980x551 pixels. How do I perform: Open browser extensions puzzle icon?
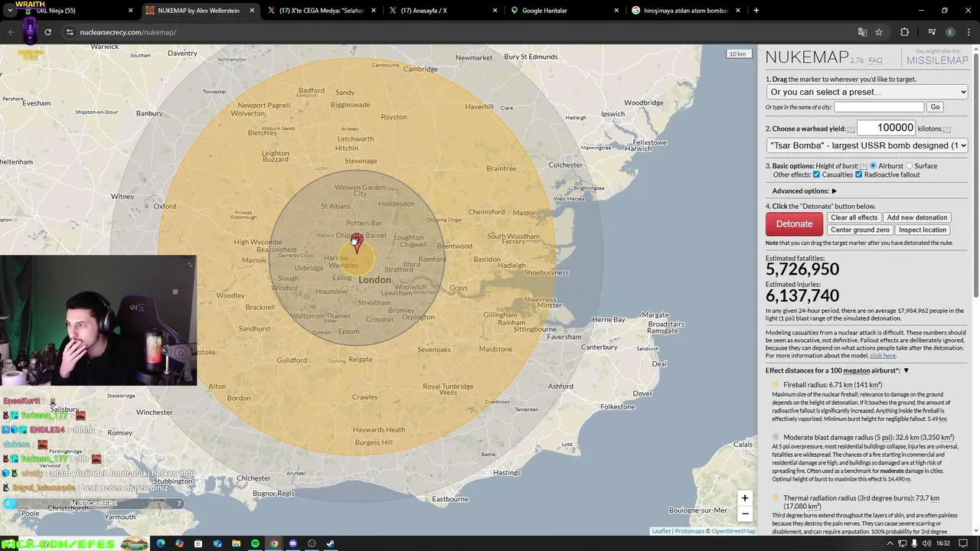[x=905, y=32]
